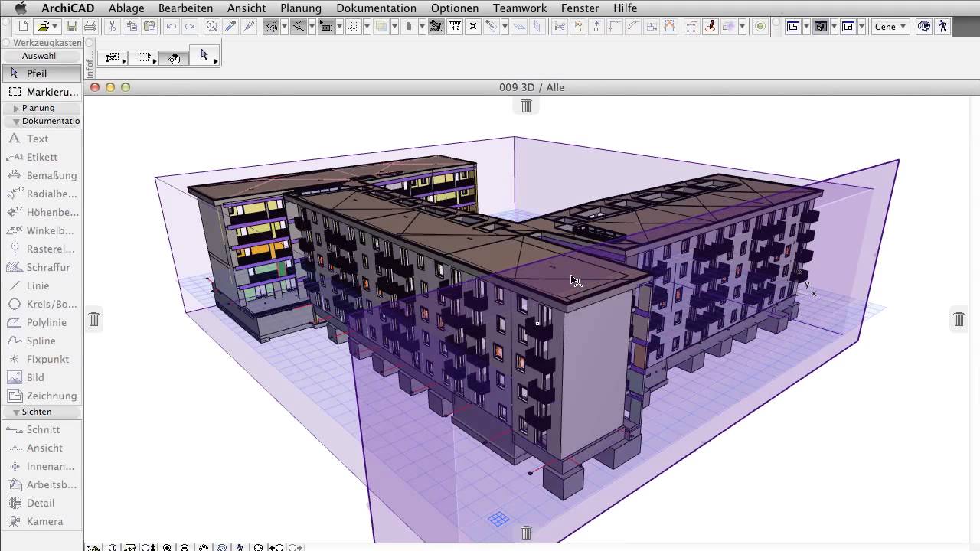Open the Gehe dropdown in the toolbar
980x551 pixels.
coord(890,26)
